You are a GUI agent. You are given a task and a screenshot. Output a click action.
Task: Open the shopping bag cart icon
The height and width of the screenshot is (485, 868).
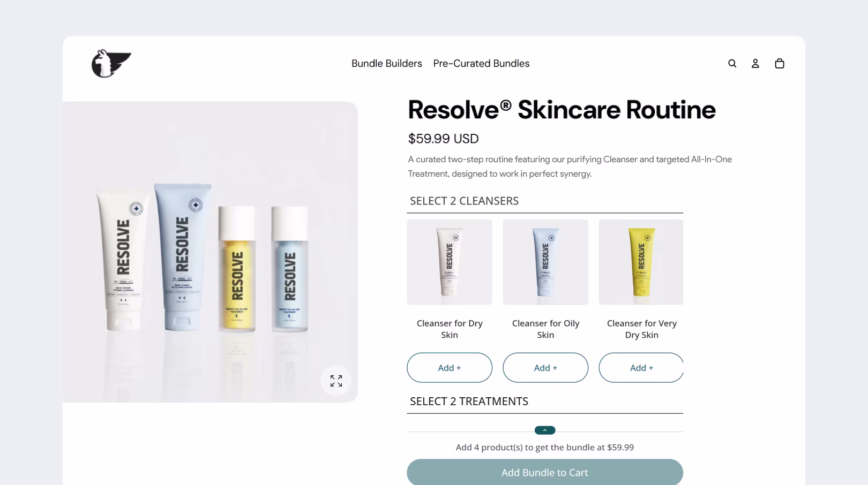pyautogui.click(x=780, y=64)
